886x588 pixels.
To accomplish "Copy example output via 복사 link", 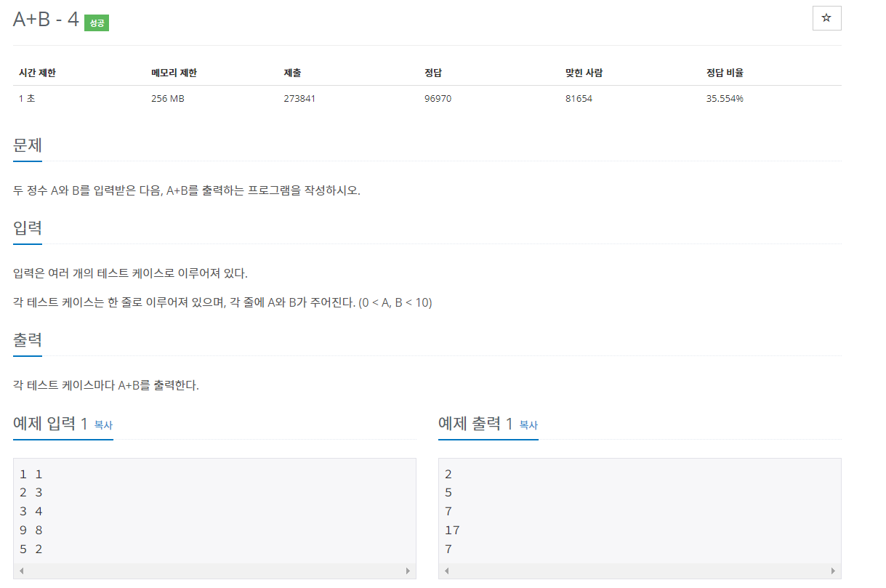I will tap(528, 425).
